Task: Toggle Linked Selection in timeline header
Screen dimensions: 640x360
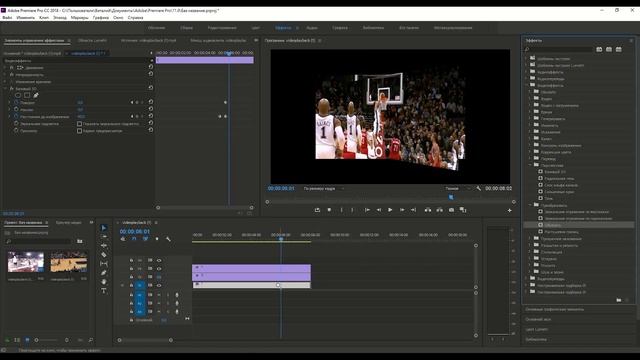Action: pyautogui.click(x=145, y=239)
